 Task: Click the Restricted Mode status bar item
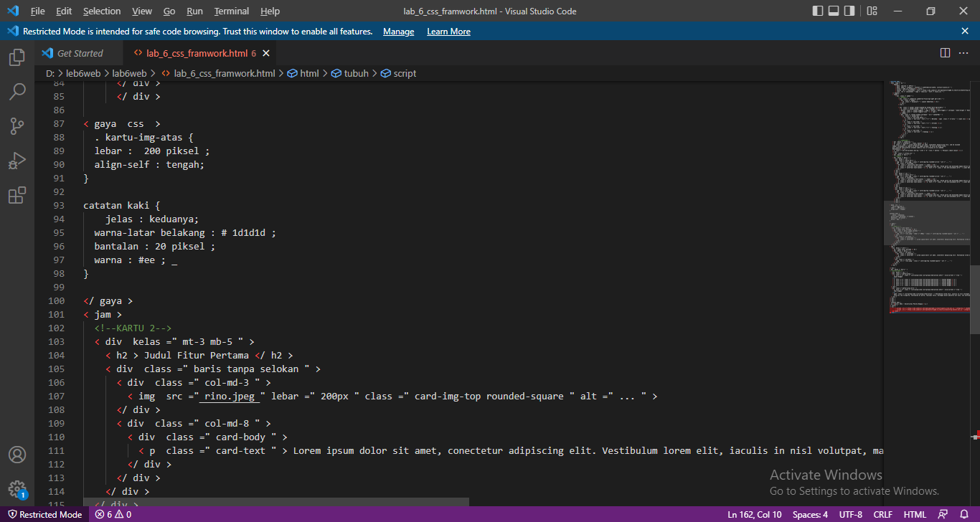(44, 514)
